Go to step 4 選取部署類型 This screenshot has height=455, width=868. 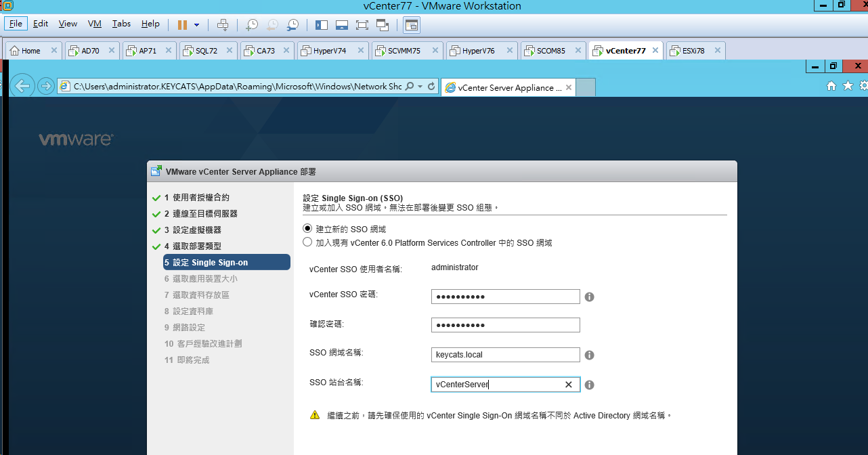click(x=192, y=246)
